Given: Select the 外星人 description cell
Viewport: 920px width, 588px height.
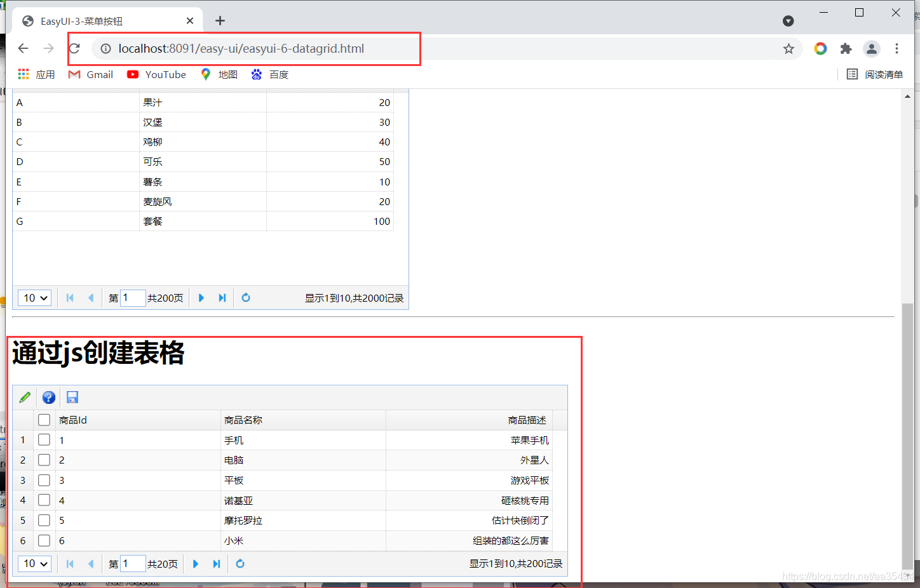Looking at the screenshot, I should click(469, 460).
